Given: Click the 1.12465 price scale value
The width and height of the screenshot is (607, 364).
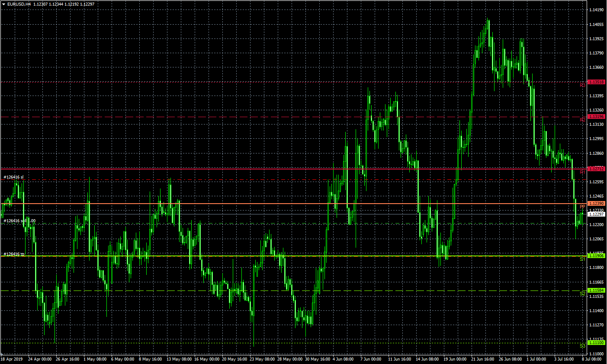Looking at the screenshot, I should pyautogui.click(x=597, y=196).
